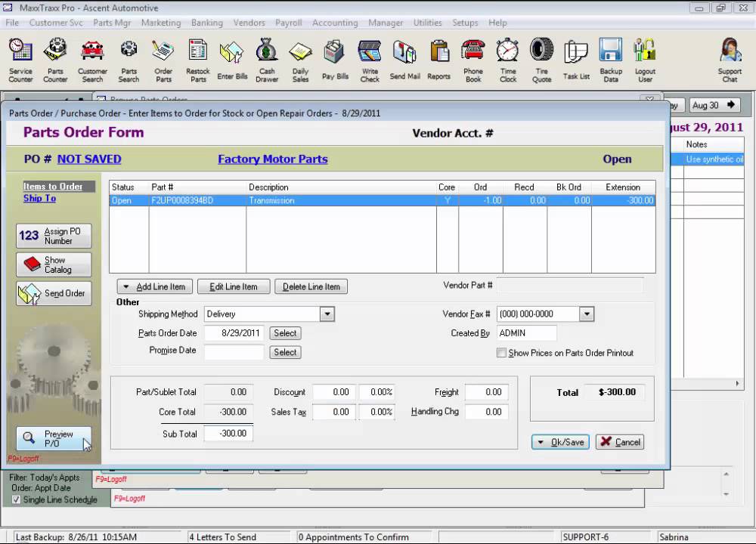Expand the Shipping Method dropdown
This screenshot has width=756, height=544.
327,314
